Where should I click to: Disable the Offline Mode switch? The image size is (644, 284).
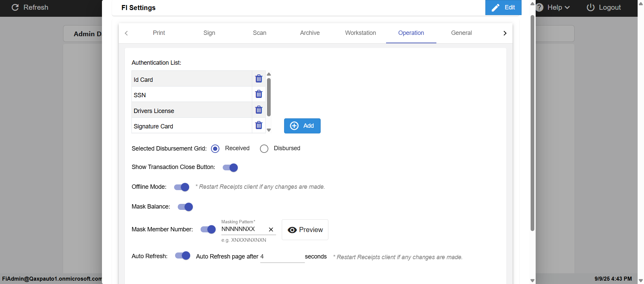coord(182,187)
